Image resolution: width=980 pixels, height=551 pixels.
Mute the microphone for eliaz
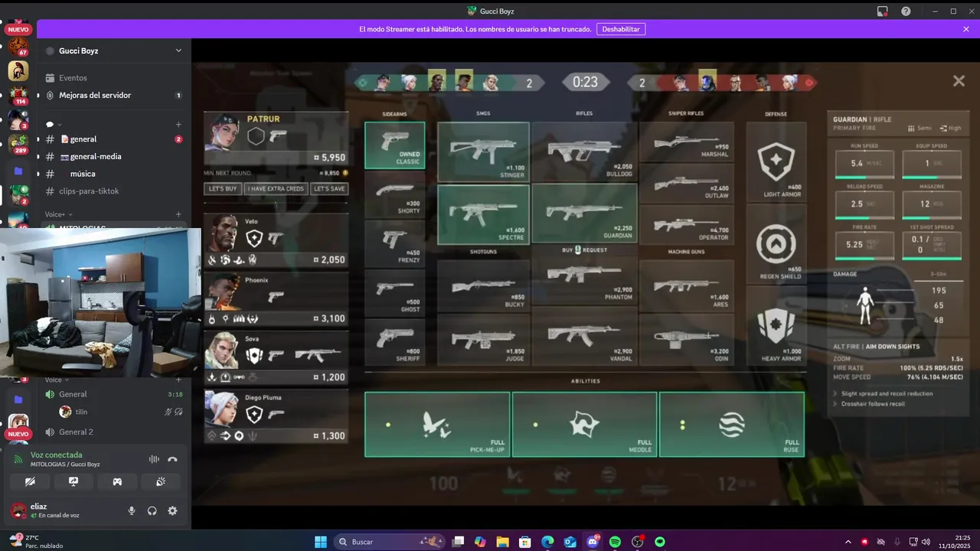click(x=132, y=510)
